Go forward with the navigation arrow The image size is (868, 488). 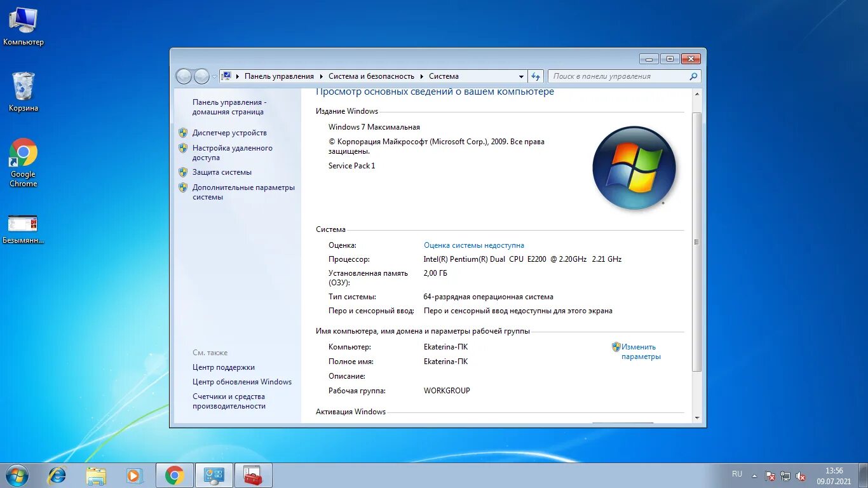pyautogui.click(x=201, y=76)
